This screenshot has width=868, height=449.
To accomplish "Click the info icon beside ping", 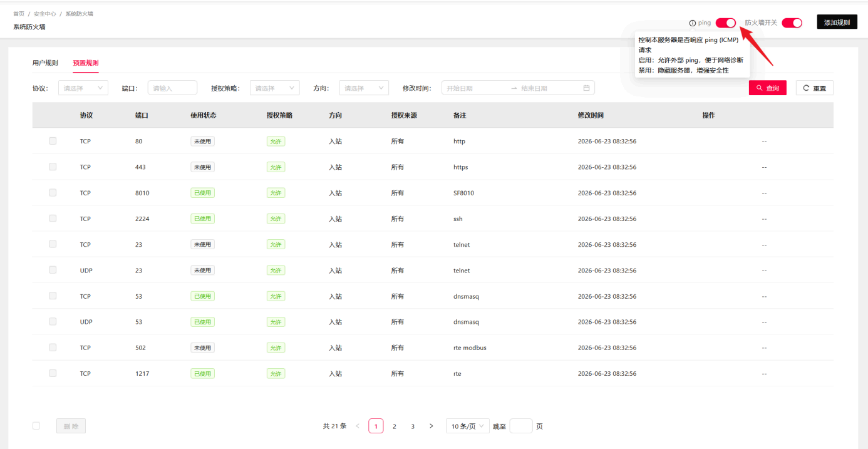I will tap(692, 23).
